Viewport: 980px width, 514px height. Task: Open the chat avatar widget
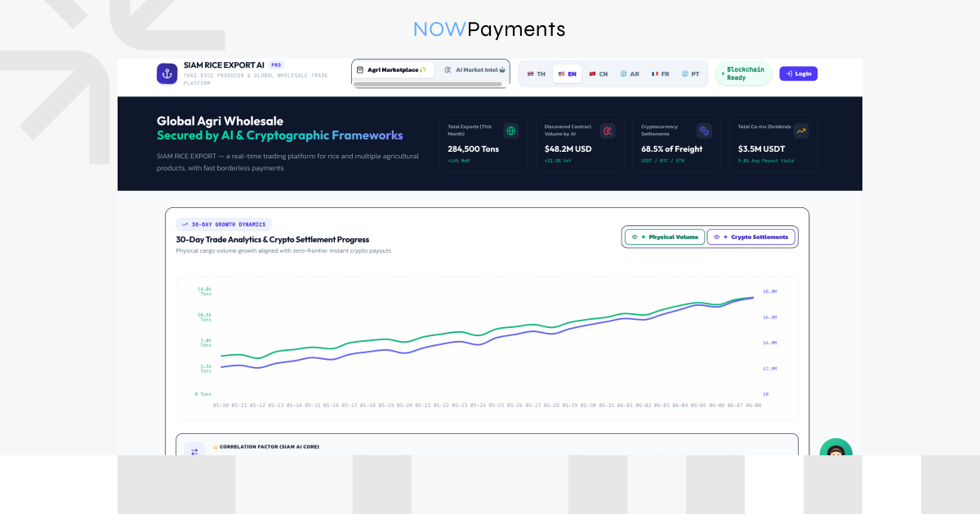835,447
